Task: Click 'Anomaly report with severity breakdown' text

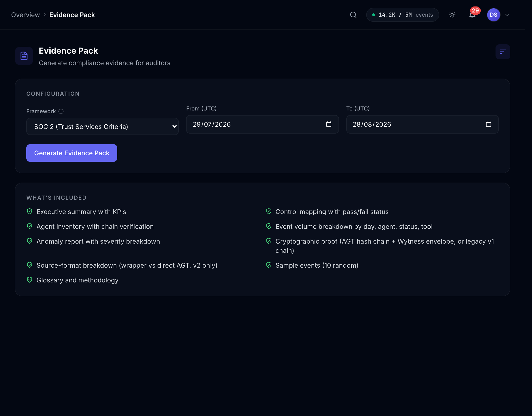Action: point(98,242)
